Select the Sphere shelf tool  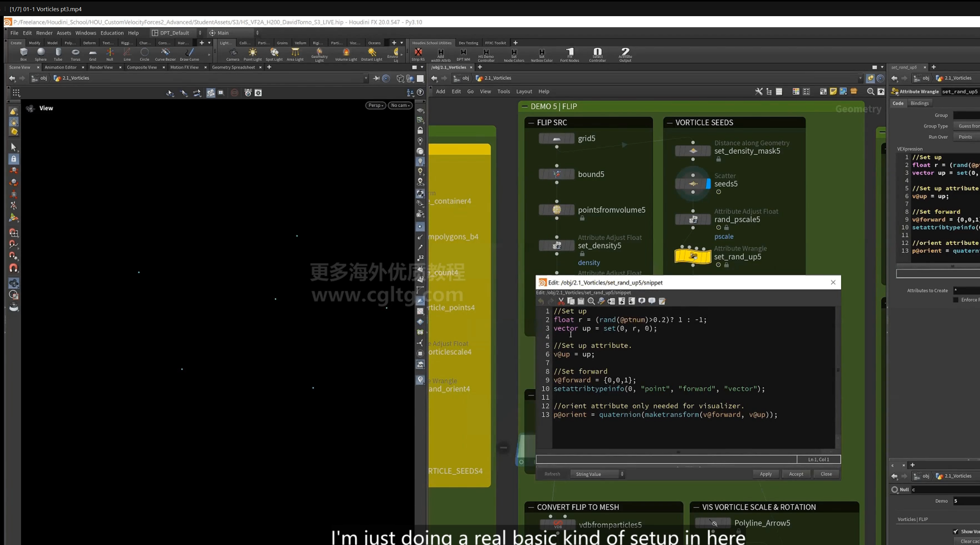tap(41, 54)
